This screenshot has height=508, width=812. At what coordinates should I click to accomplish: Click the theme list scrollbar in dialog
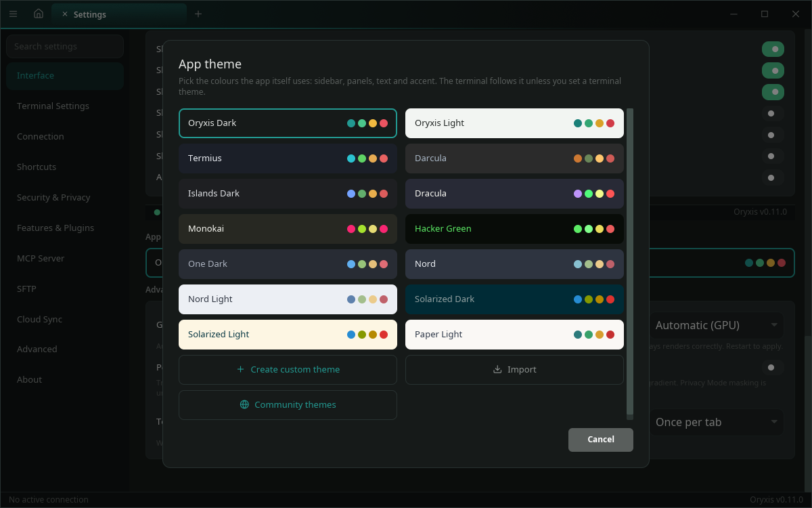[x=630, y=261]
